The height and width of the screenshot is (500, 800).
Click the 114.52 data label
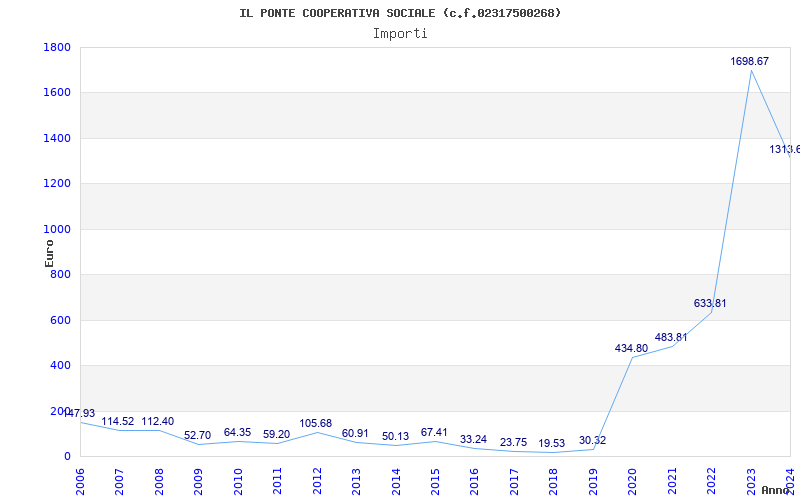point(118,421)
